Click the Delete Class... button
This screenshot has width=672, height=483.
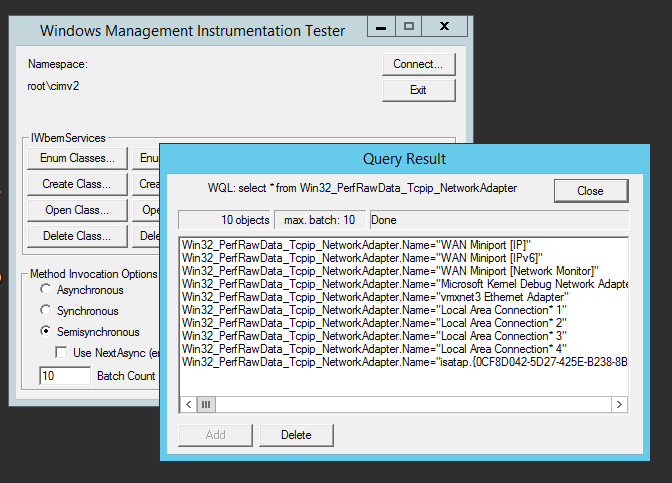pyautogui.click(x=78, y=236)
